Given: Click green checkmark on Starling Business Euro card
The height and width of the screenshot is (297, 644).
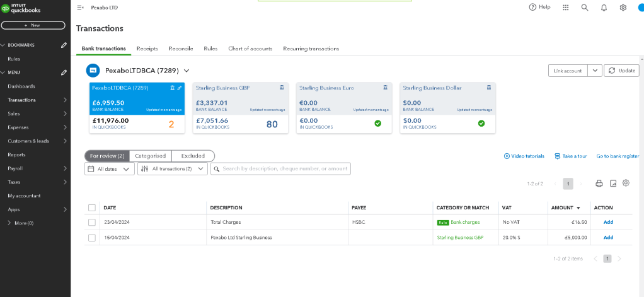Looking at the screenshot, I should point(377,123).
